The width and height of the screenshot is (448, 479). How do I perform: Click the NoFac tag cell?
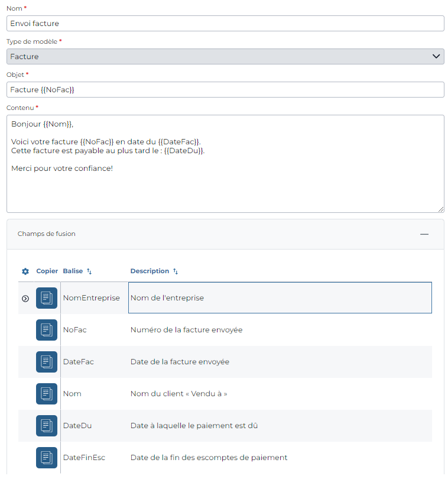[x=95, y=330]
